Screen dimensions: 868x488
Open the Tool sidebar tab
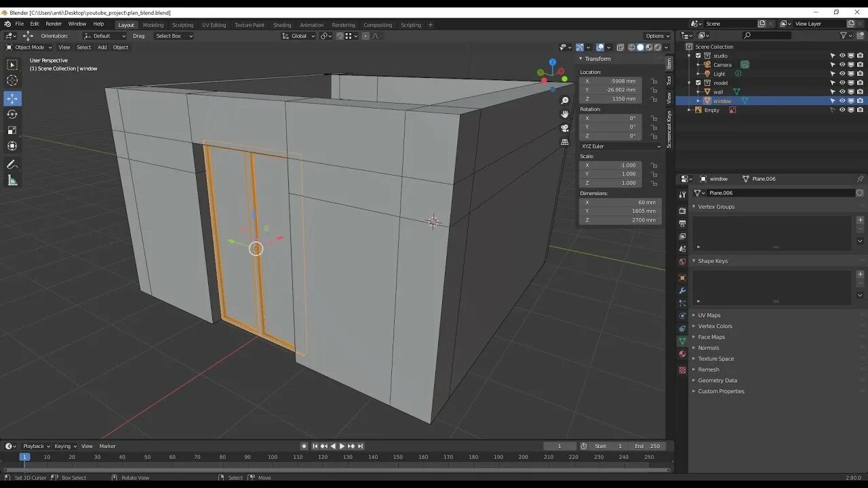point(669,80)
